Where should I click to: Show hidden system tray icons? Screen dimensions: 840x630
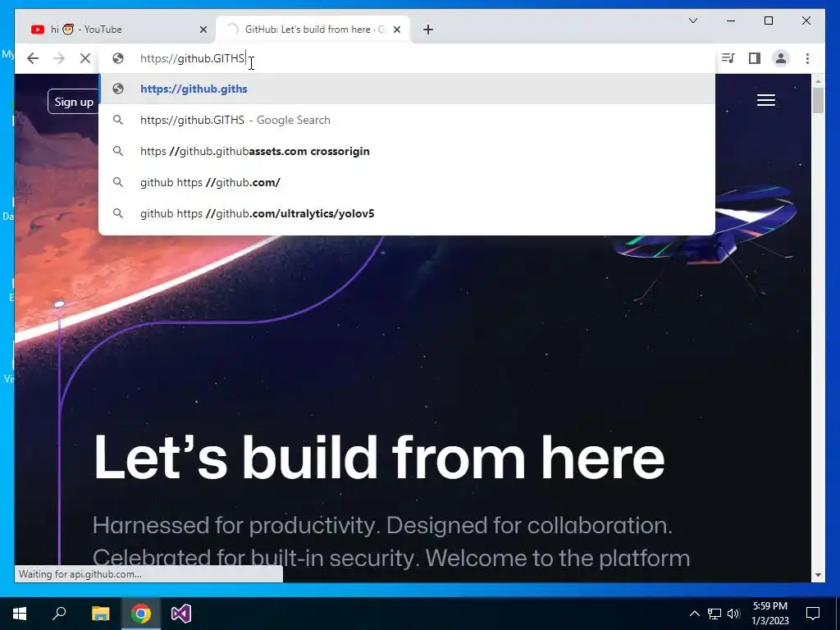pyautogui.click(x=694, y=614)
